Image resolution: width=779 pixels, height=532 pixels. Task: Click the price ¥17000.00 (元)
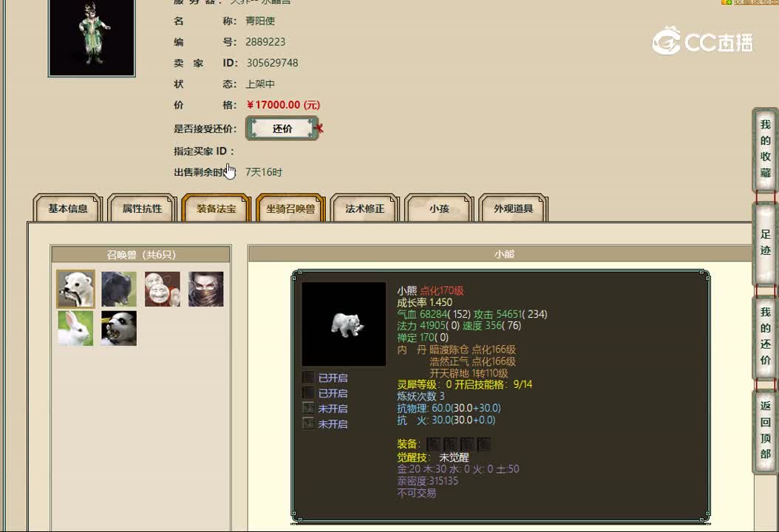pyautogui.click(x=283, y=105)
